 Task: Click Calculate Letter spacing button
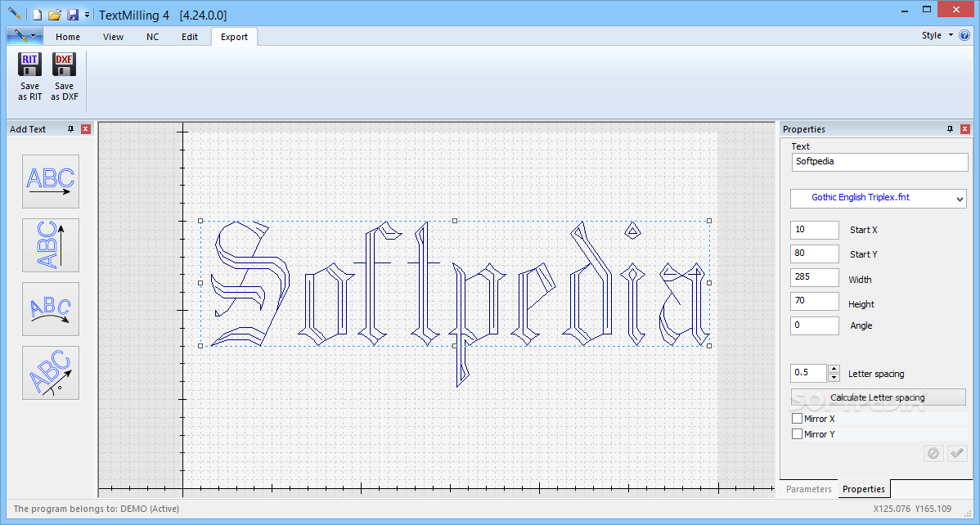point(878,397)
